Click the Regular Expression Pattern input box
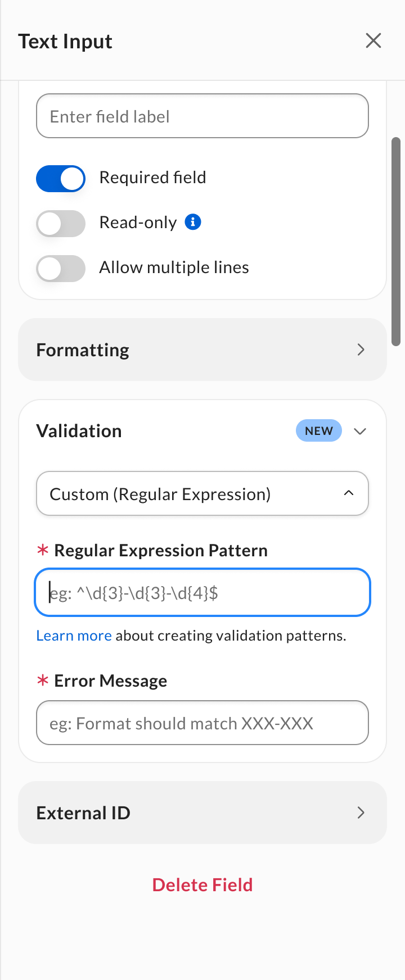This screenshot has width=405, height=980. tap(202, 592)
